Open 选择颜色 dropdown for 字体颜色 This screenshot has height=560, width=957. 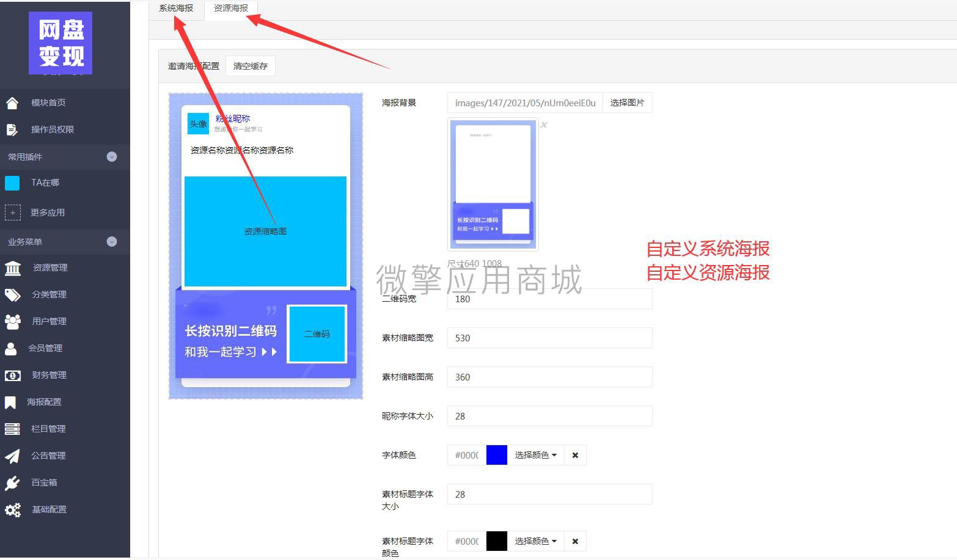coord(535,455)
